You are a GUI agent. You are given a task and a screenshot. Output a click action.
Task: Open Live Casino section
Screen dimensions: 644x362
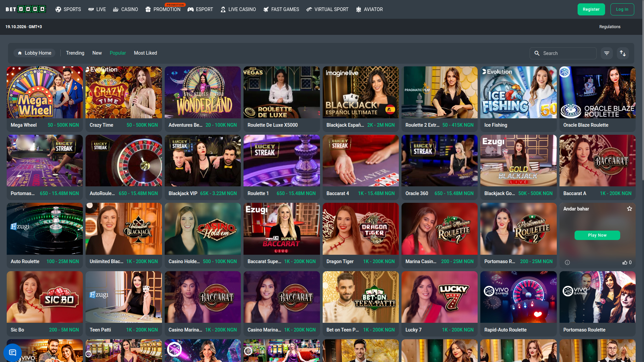[x=238, y=9]
